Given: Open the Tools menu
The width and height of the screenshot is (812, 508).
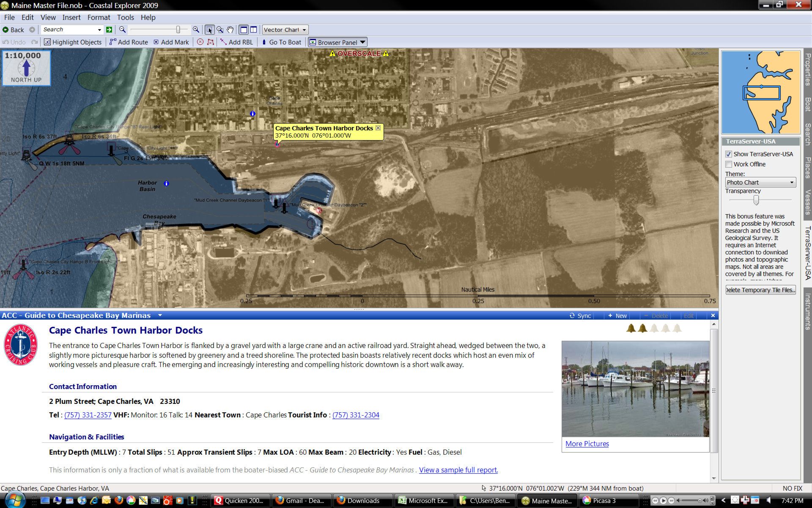Looking at the screenshot, I should (x=126, y=17).
